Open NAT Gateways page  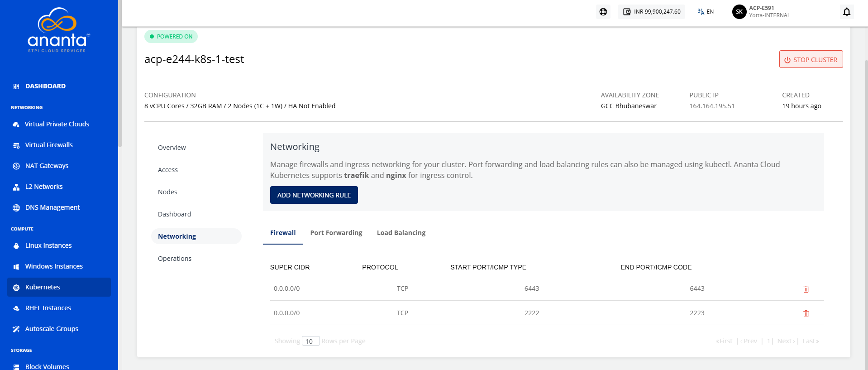click(47, 166)
